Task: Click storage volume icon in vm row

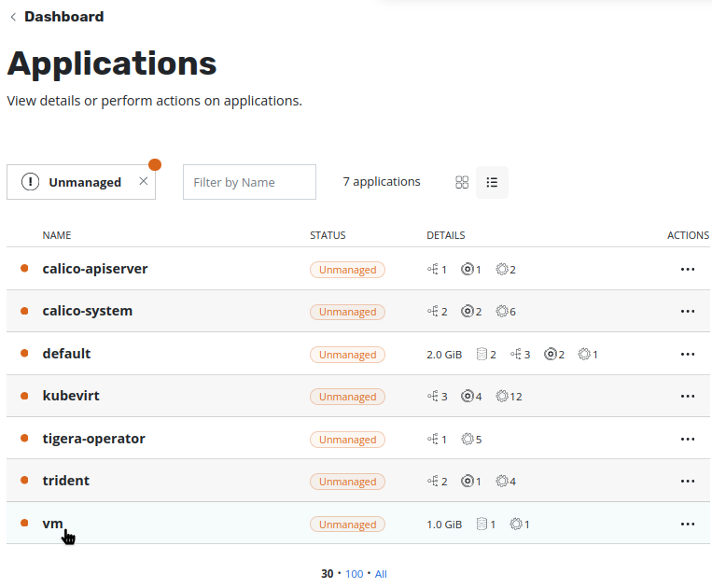Action: 482,524
